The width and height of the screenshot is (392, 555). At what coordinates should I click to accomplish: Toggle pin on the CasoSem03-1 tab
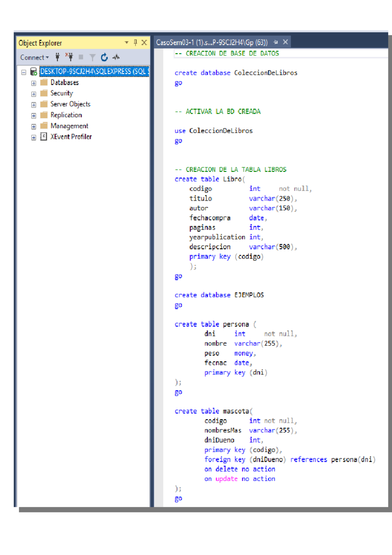pos(276,42)
